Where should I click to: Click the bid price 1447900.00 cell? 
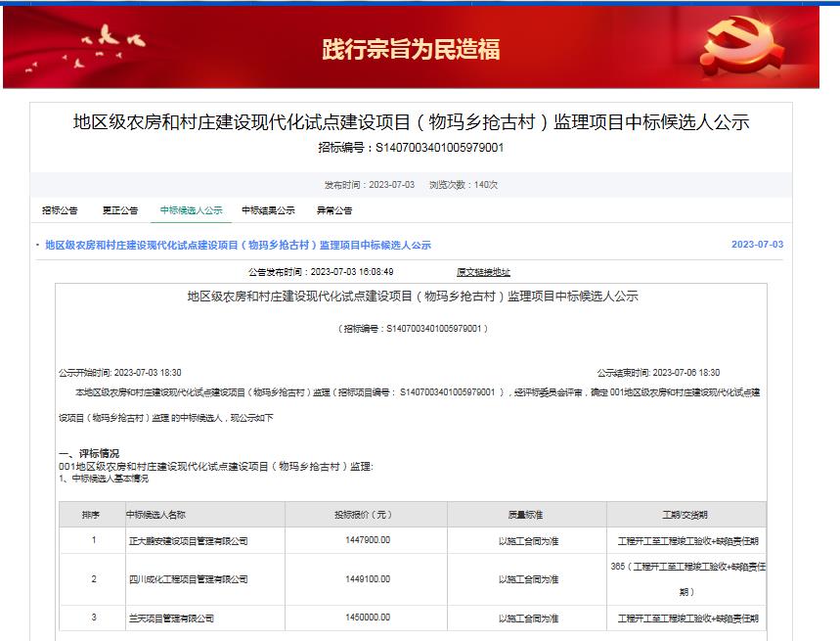point(367,540)
